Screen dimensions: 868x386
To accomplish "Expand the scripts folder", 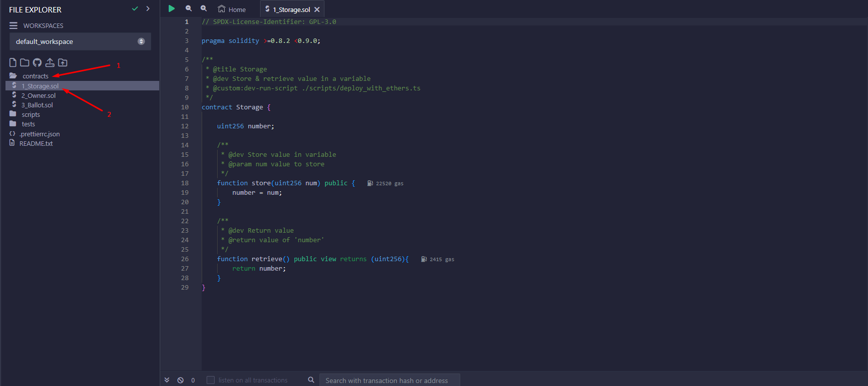I will coord(30,114).
